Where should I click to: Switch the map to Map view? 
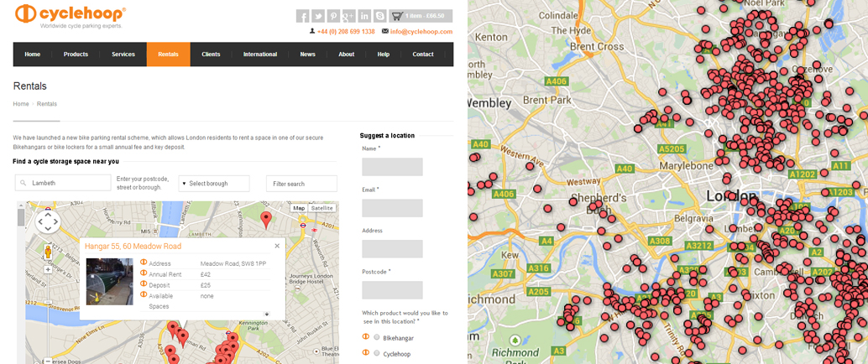299,209
